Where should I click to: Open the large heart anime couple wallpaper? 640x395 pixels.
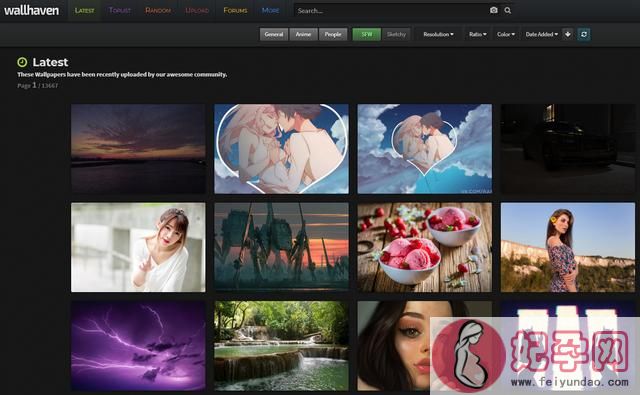pyautogui.click(x=282, y=149)
